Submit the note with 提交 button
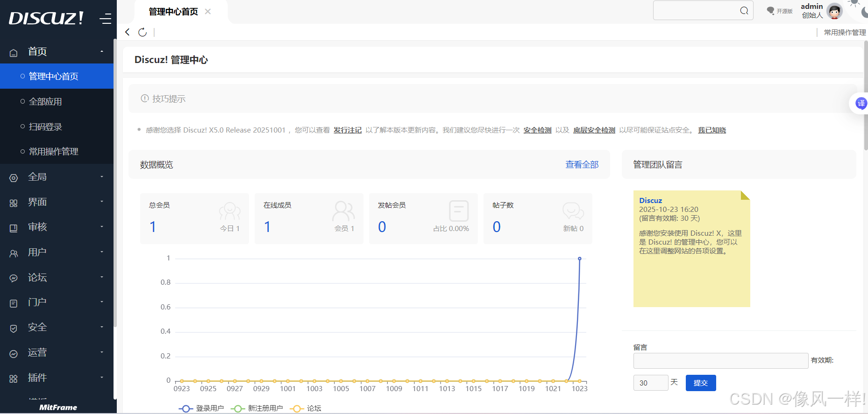Viewport: 868px width, 414px height. [x=701, y=383]
